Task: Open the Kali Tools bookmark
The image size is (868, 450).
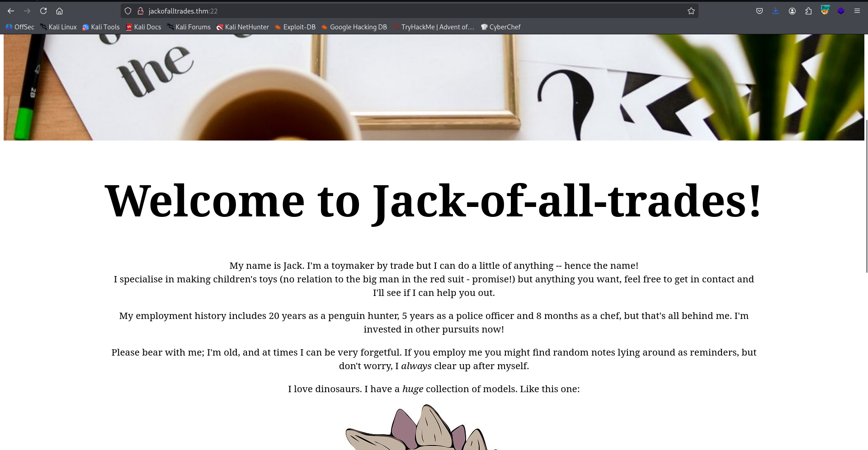Action: (x=101, y=27)
